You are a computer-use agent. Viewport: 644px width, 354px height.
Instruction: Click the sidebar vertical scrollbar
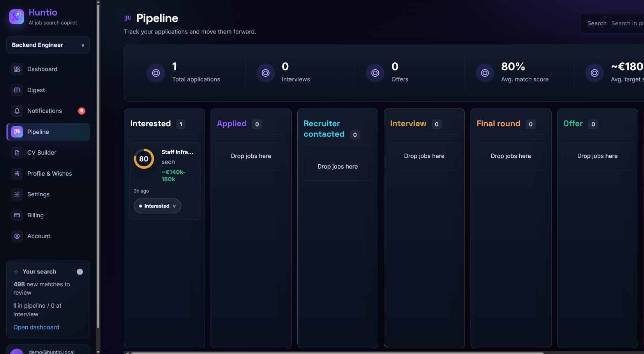(98, 166)
